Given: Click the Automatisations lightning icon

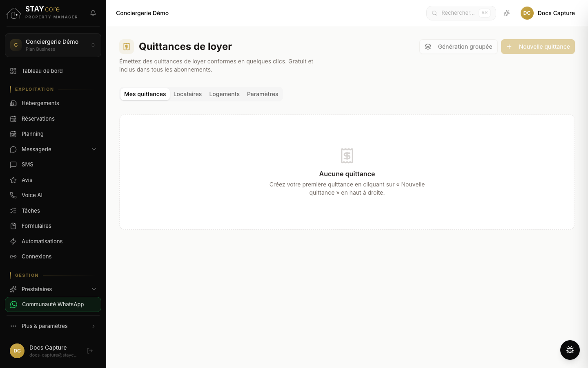Looking at the screenshot, I should tap(13, 241).
